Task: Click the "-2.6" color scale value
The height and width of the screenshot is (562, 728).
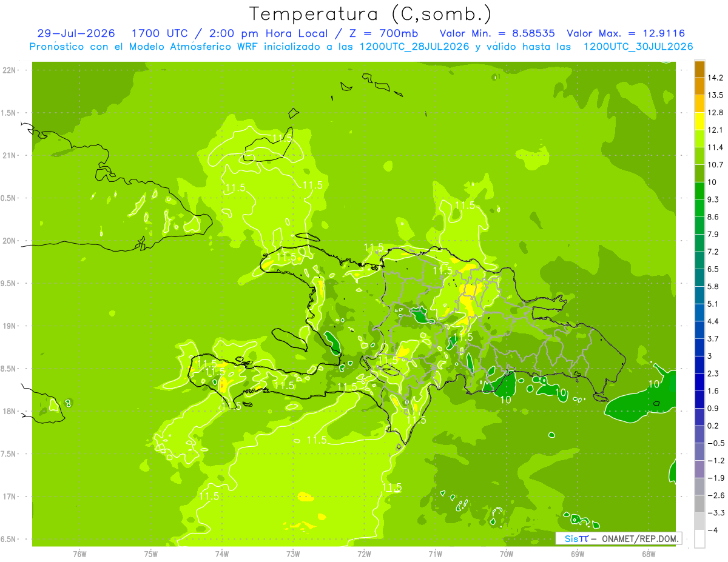Action: click(716, 495)
